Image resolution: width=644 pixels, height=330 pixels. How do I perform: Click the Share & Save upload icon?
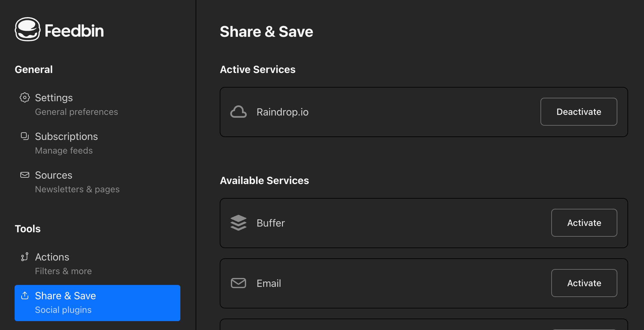point(25,295)
